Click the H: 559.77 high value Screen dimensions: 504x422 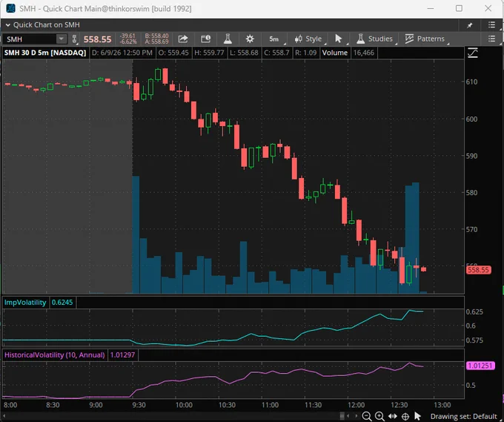[x=209, y=53]
